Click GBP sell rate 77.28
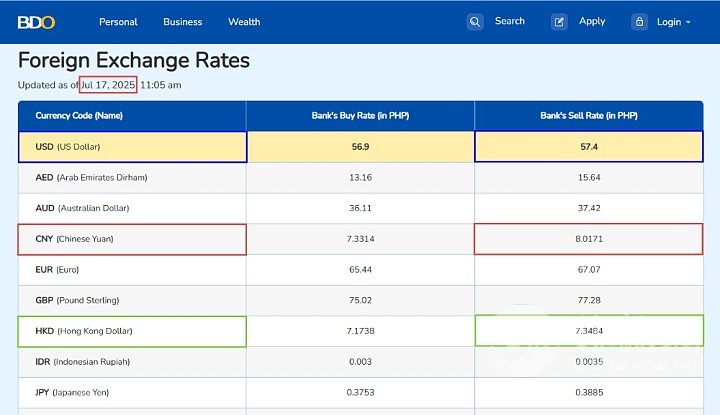Screen dimensions: 720x415 click(x=589, y=301)
